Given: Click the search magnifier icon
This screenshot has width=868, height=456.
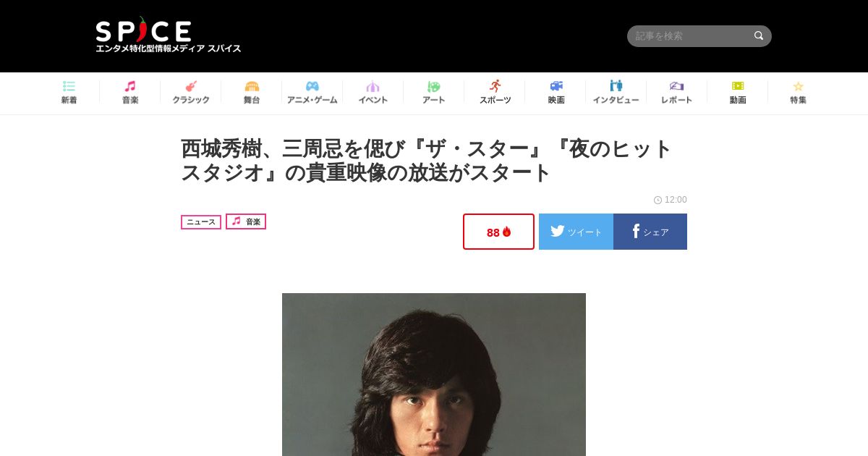Looking at the screenshot, I should (x=759, y=35).
